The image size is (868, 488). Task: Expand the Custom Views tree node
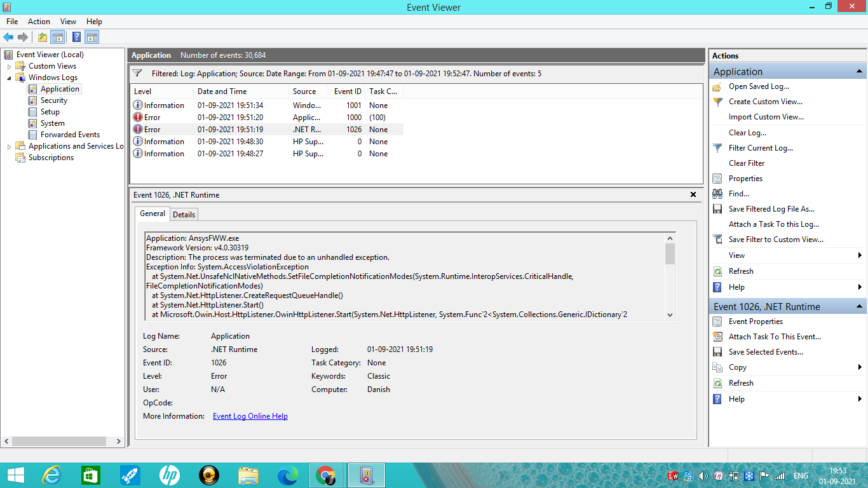(x=10, y=66)
